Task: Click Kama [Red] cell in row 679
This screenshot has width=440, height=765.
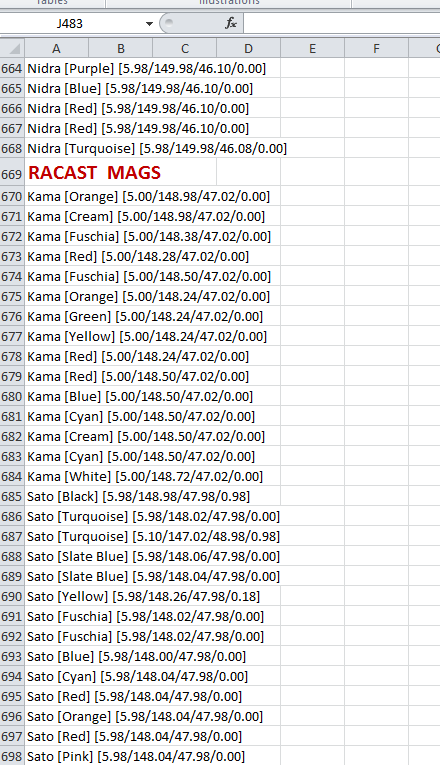Action: [x=138, y=377]
